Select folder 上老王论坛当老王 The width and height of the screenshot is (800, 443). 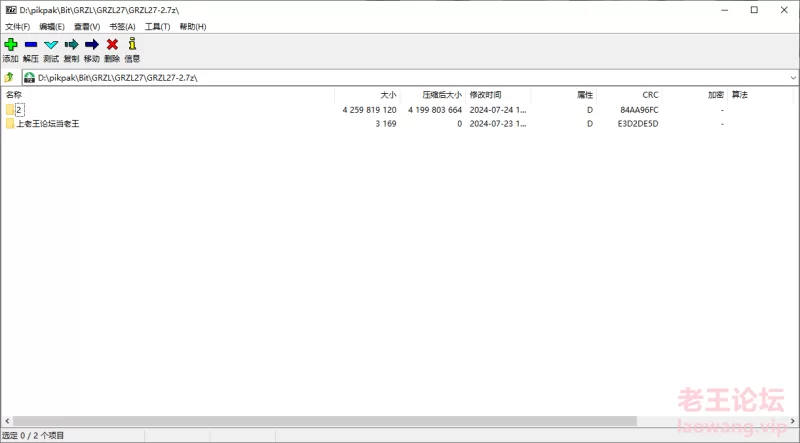[x=48, y=124]
